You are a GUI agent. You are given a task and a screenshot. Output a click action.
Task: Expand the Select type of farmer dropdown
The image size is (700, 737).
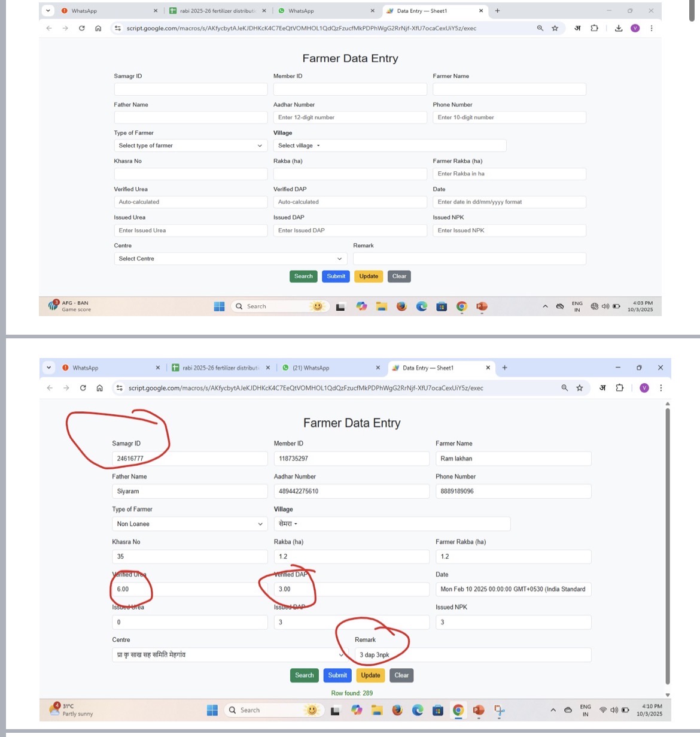[190, 145]
